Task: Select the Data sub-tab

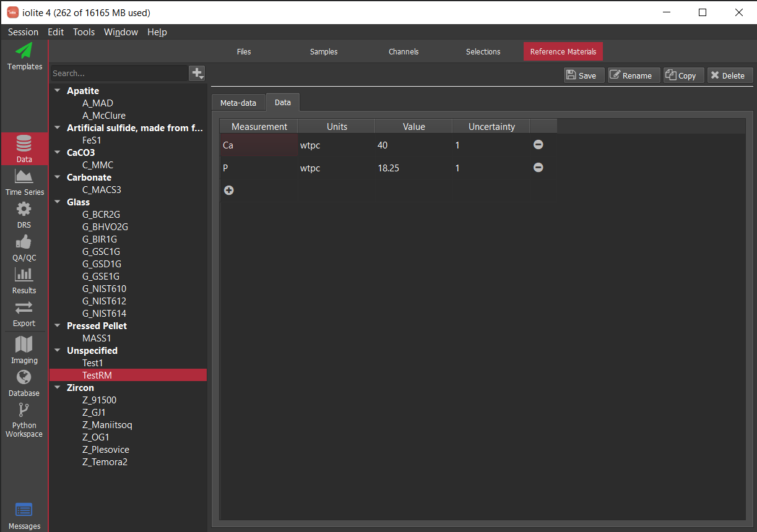Action: [x=283, y=102]
